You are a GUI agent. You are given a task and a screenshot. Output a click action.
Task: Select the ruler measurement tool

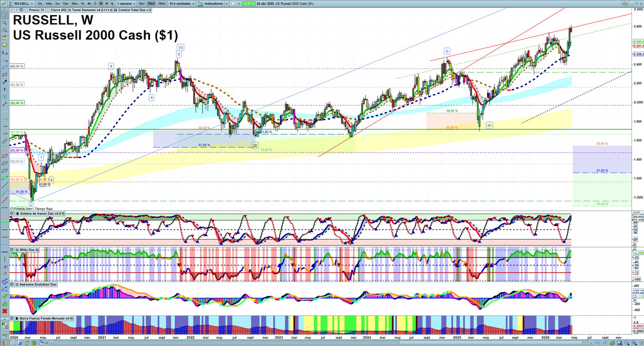point(4,141)
